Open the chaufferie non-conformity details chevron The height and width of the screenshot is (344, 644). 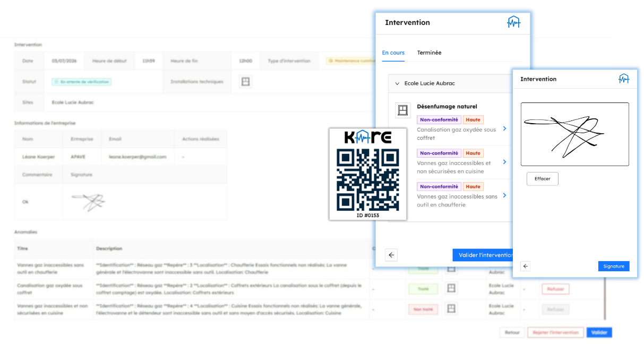pos(504,195)
